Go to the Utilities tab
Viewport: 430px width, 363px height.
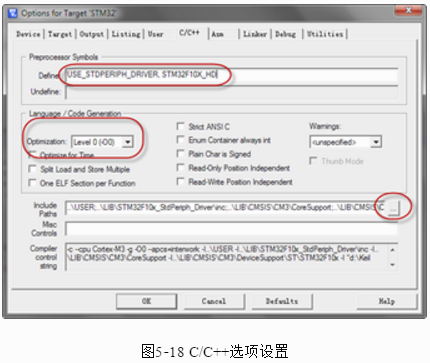point(325,34)
